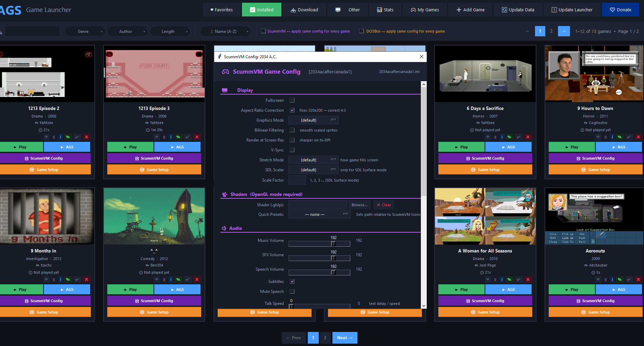Enable the V-Sync checkbox
The height and width of the screenshot is (346, 644).
click(292, 150)
